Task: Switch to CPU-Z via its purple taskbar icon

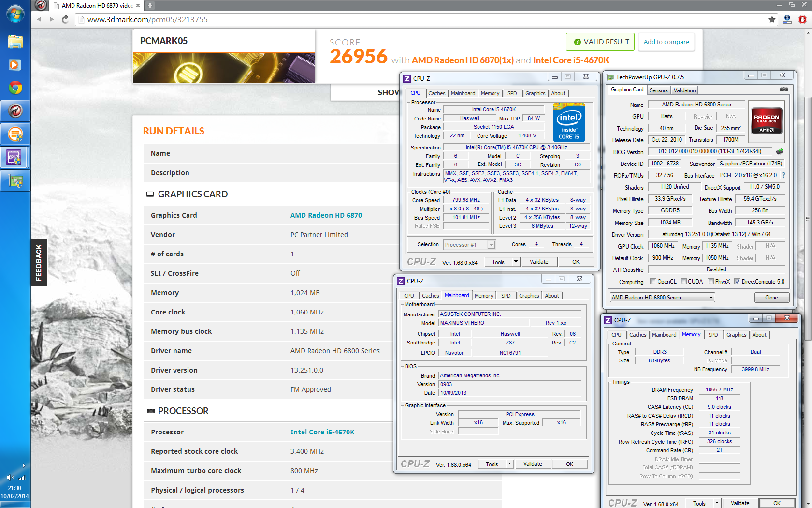Action: [15, 158]
